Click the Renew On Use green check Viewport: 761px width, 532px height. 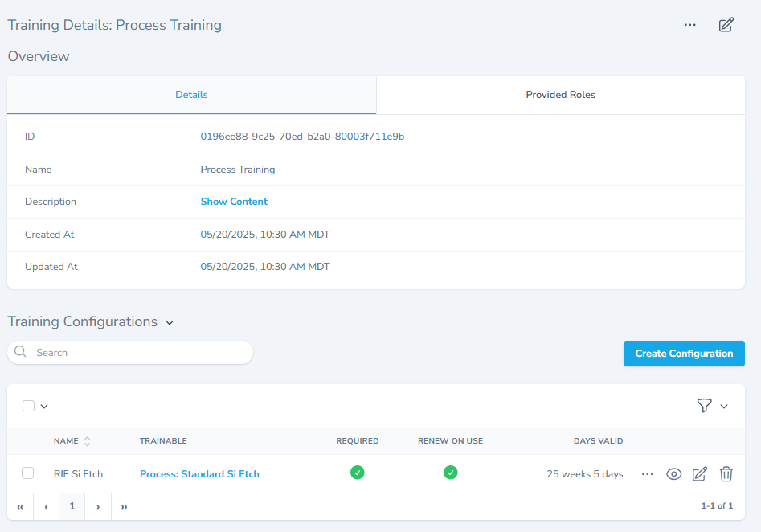coord(451,473)
